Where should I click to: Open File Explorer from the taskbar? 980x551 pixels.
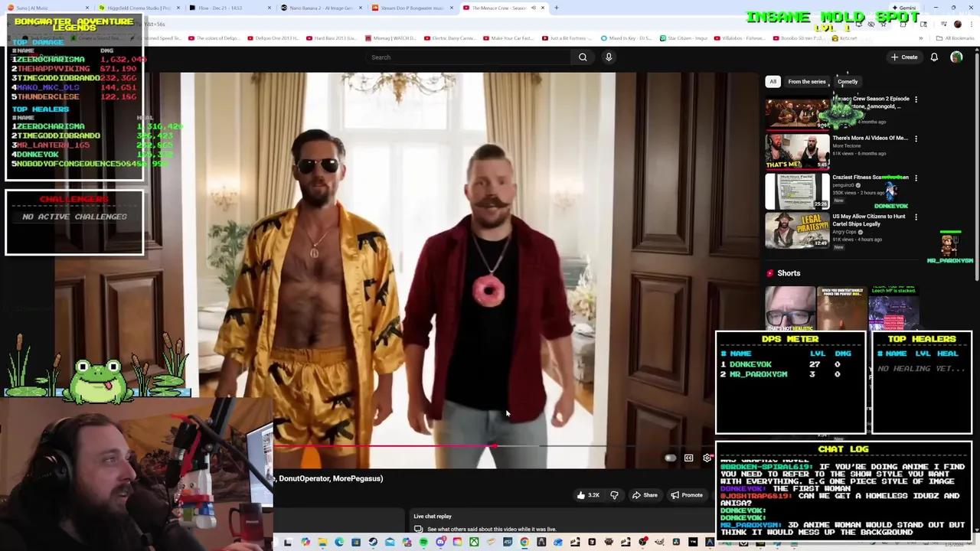(x=322, y=543)
